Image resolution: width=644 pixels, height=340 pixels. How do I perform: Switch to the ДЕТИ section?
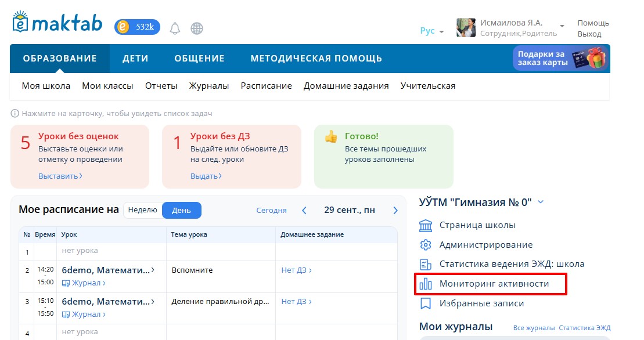tap(135, 58)
